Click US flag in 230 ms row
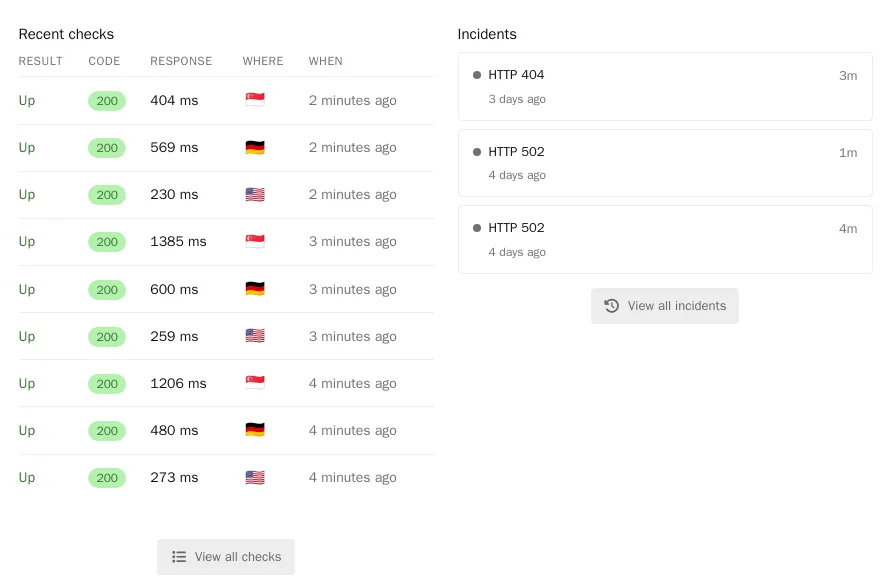The height and width of the screenshot is (585, 890). [255, 195]
